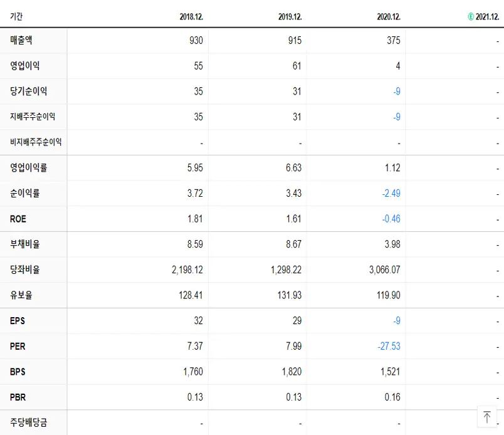Image resolution: width=504 pixels, height=435 pixels.
Task: Select the 2018.12 column header
Action: [191, 17]
